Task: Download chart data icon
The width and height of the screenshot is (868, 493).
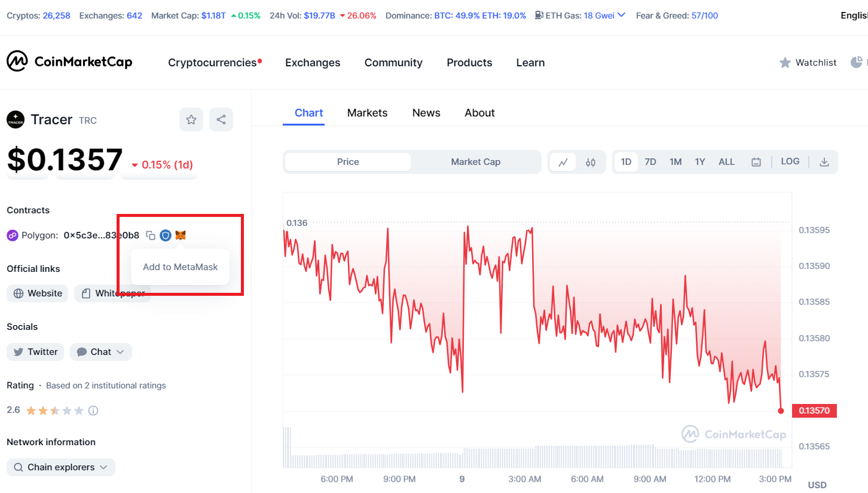Action: click(824, 162)
